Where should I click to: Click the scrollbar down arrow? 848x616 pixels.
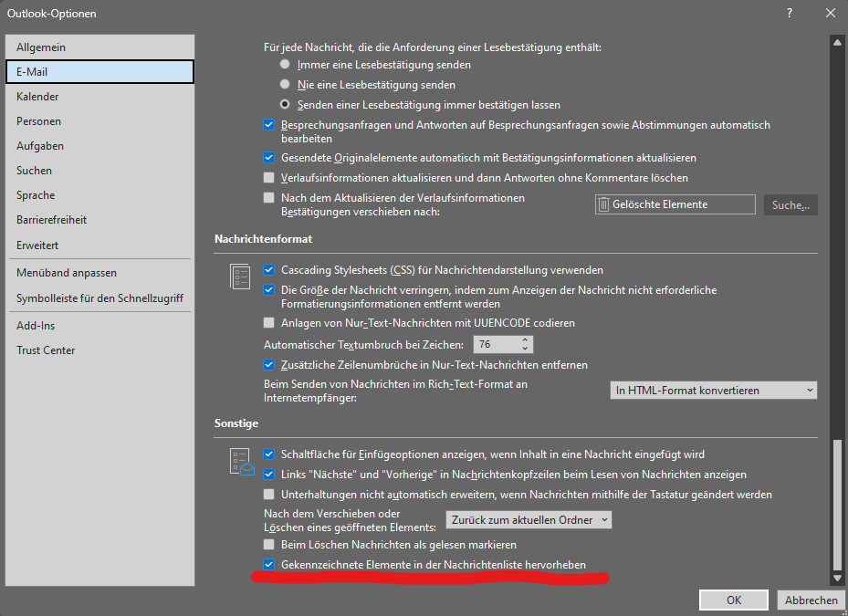[x=837, y=578]
